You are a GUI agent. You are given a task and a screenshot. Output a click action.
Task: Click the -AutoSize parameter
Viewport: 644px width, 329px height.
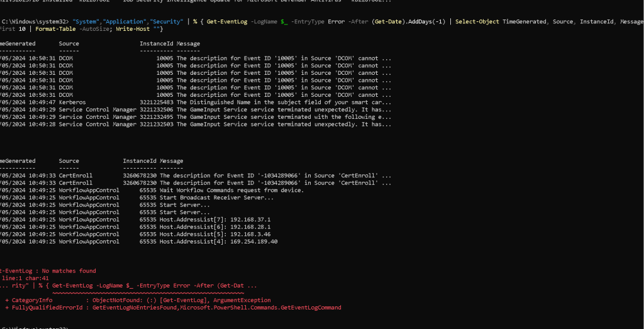coord(94,29)
